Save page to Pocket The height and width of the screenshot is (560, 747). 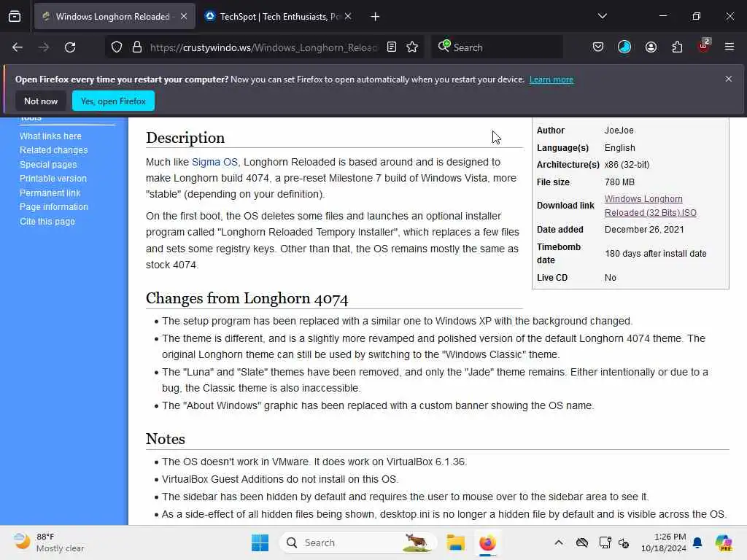pos(598,47)
